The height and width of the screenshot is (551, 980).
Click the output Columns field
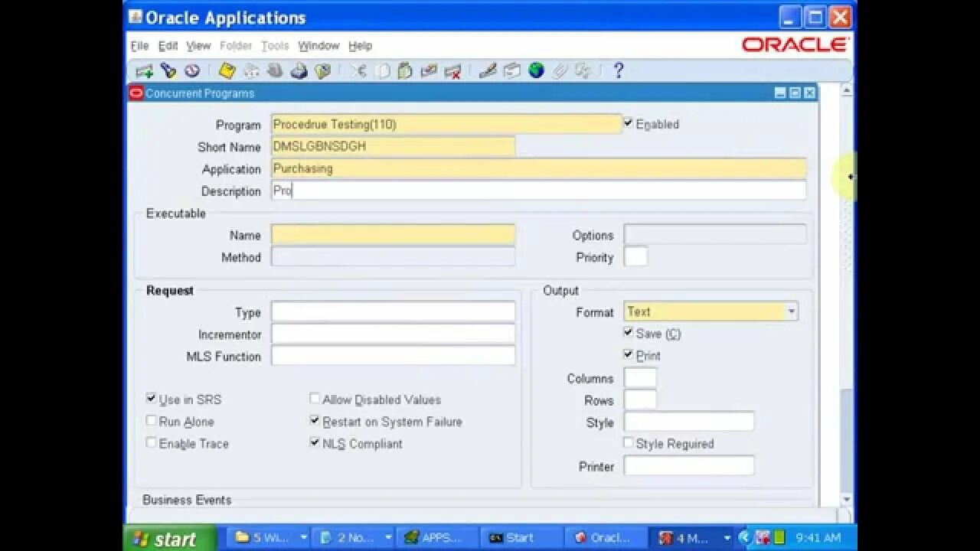pyautogui.click(x=640, y=378)
